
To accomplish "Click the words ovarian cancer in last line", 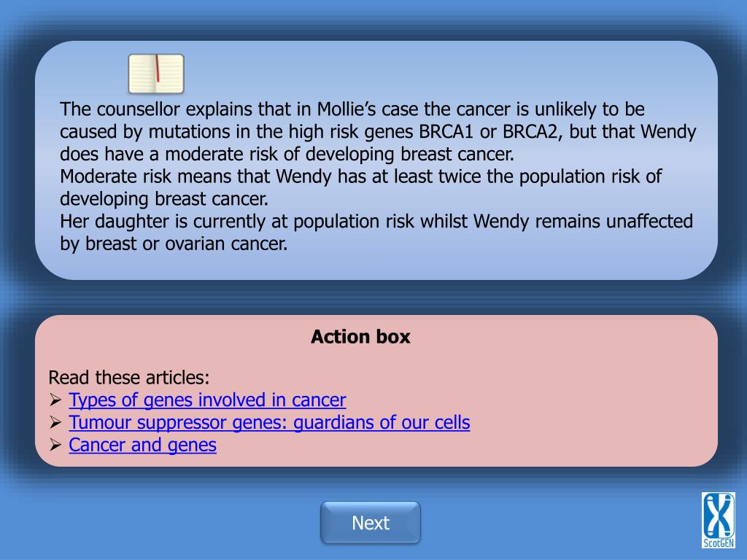I will [226, 244].
